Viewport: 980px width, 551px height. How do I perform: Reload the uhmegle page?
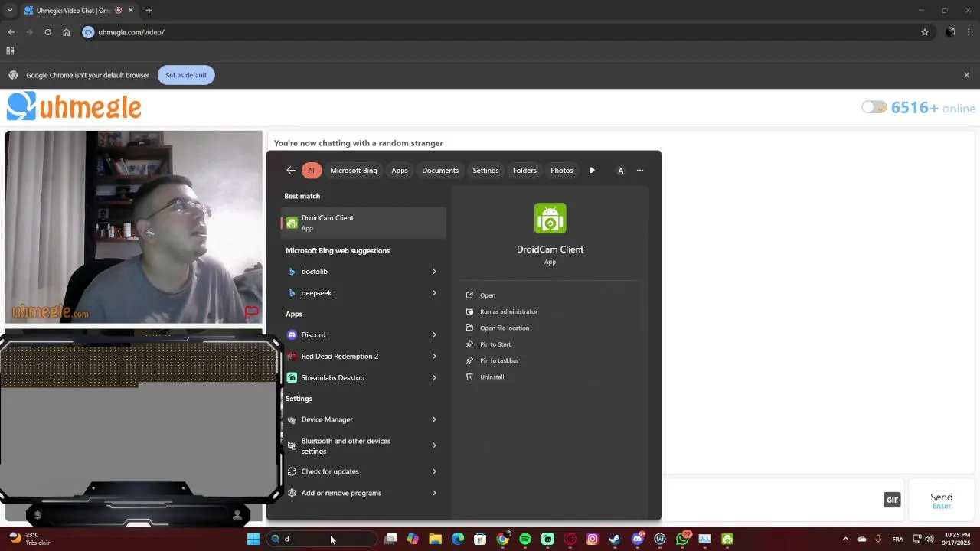coord(47,32)
